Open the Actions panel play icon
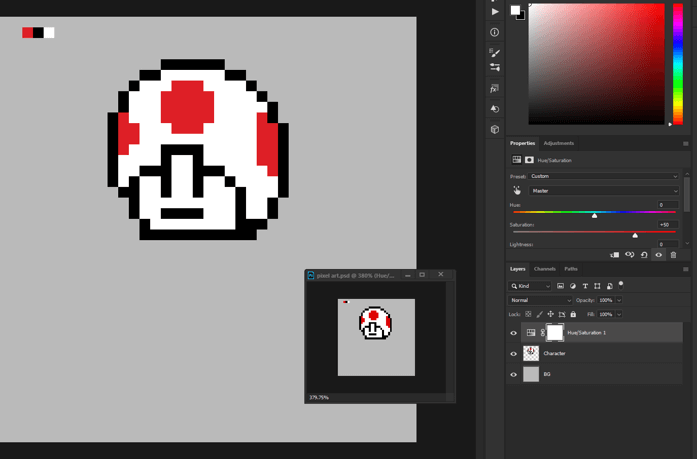The image size is (698, 460). point(495,12)
